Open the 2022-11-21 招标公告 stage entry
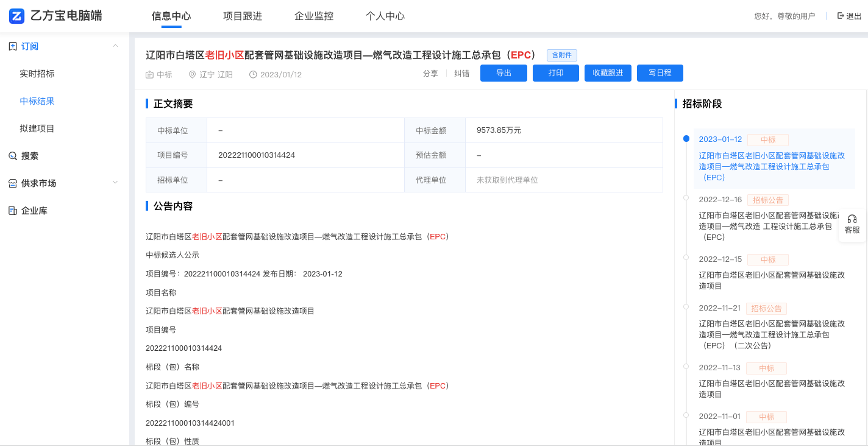 pyautogui.click(x=774, y=327)
